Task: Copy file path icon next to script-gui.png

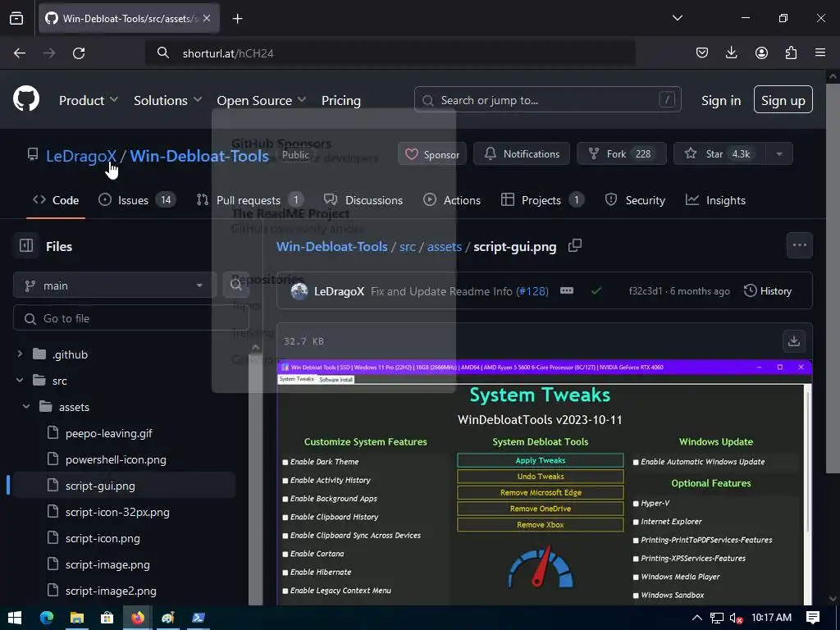Action: click(575, 246)
